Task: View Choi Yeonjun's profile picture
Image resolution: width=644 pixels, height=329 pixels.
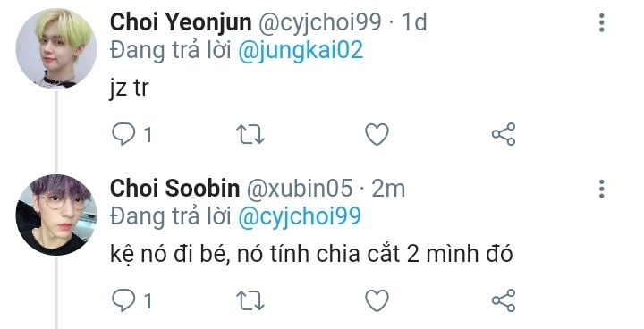Action: tap(56, 48)
